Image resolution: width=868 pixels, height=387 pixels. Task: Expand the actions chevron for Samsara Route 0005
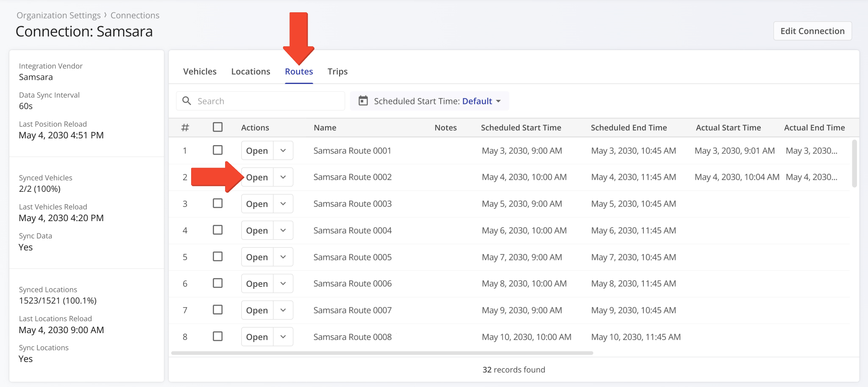coord(283,257)
